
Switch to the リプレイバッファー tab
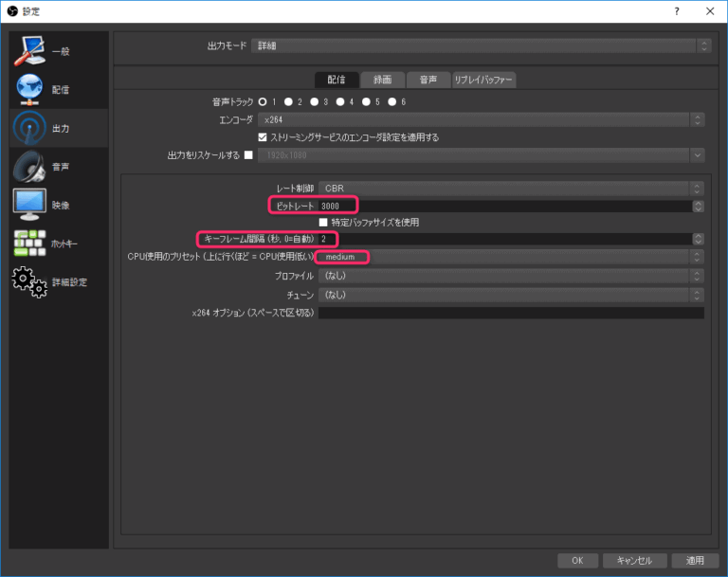[483, 80]
